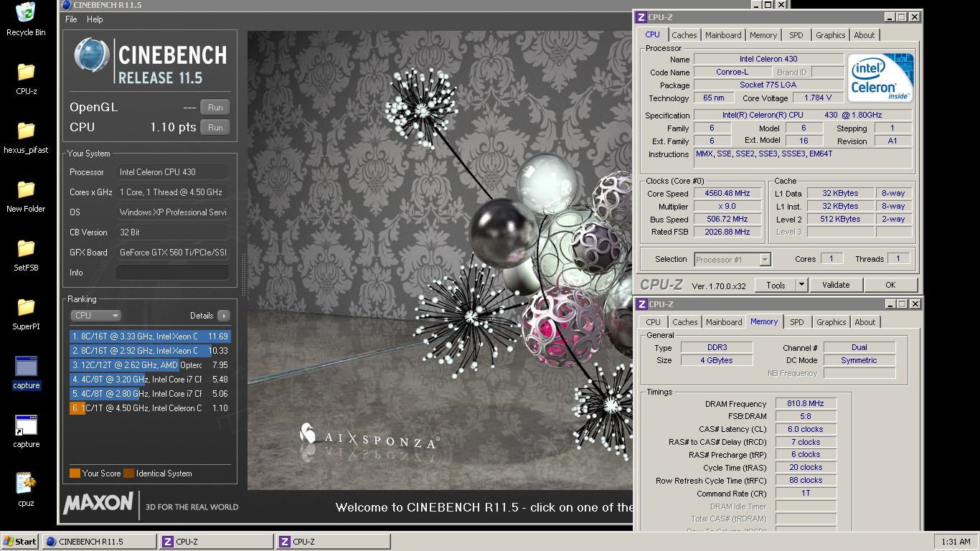
Task: Select ranking row 4C/8T @ 3.20 GHz
Action: tap(150, 379)
